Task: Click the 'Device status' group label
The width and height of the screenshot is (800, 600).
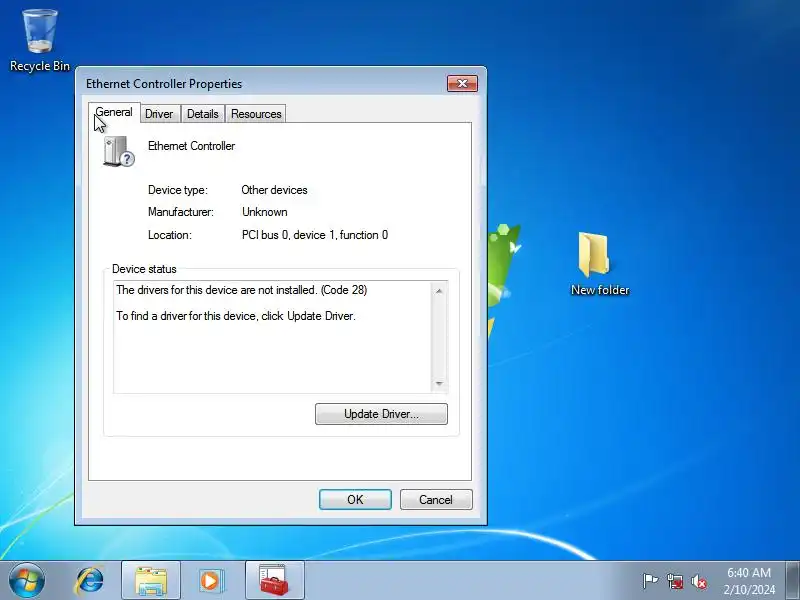Action: tap(144, 269)
